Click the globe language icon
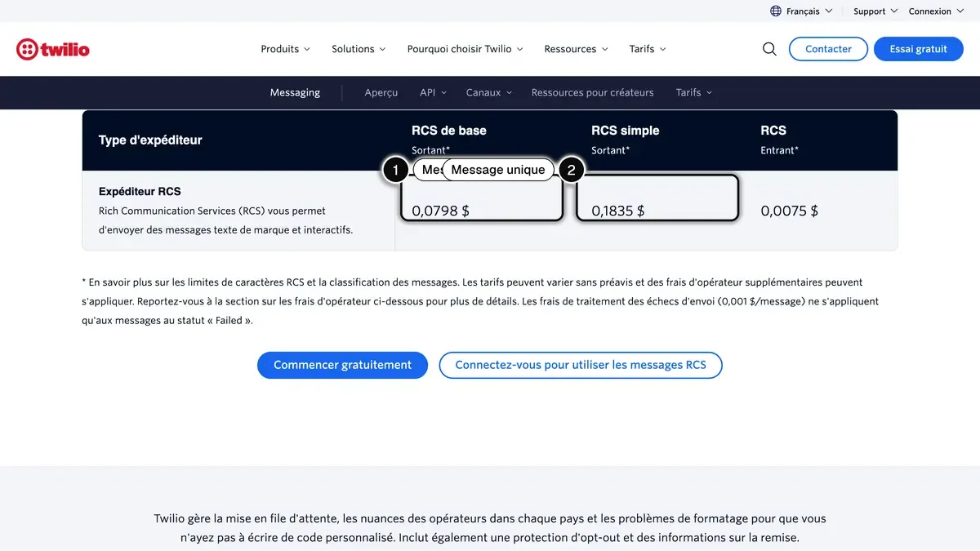Screen dimensions: 980x551 click(776, 11)
